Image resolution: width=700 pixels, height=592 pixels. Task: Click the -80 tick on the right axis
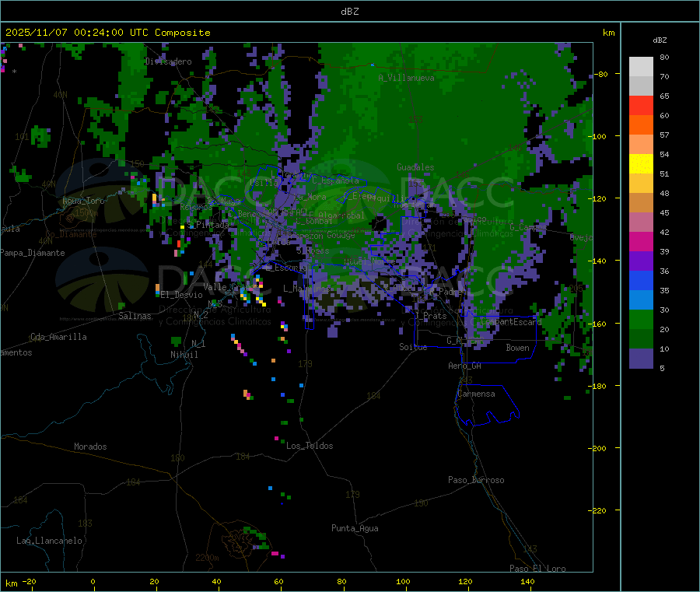(600, 74)
